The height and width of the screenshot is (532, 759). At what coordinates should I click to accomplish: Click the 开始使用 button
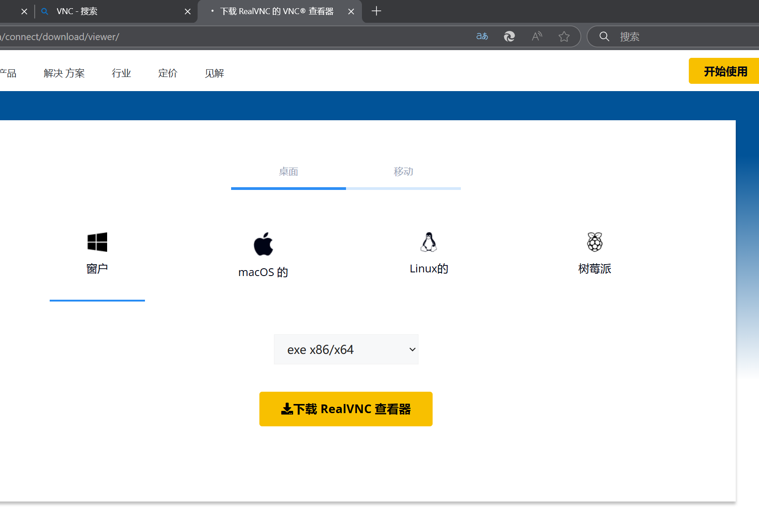724,71
